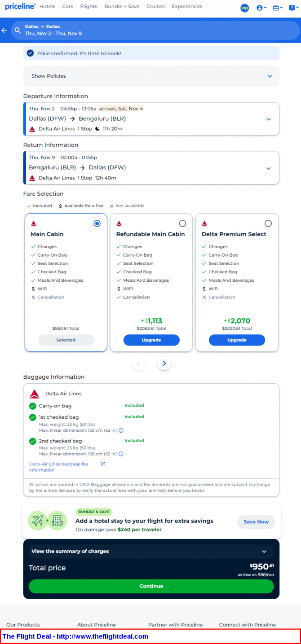
Task: Open the Cars menu item
Action: click(x=68, y=7)
